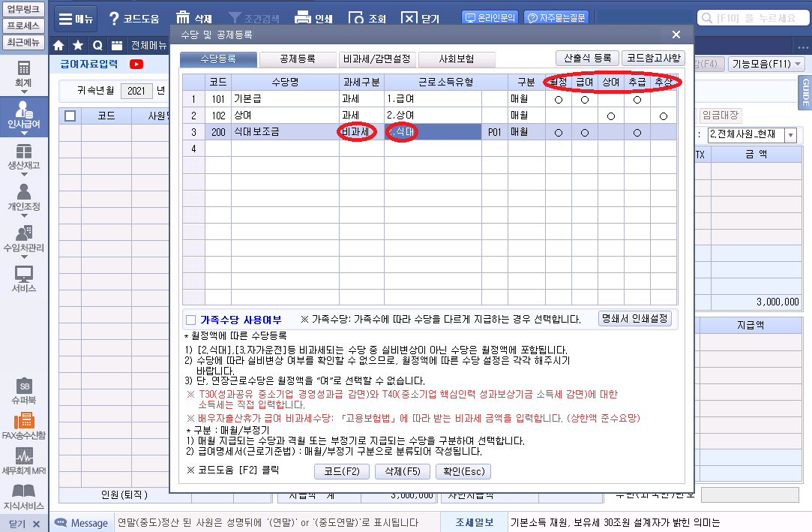
Task: Click the 삭제(F5) button
Action: pos(403,471)
